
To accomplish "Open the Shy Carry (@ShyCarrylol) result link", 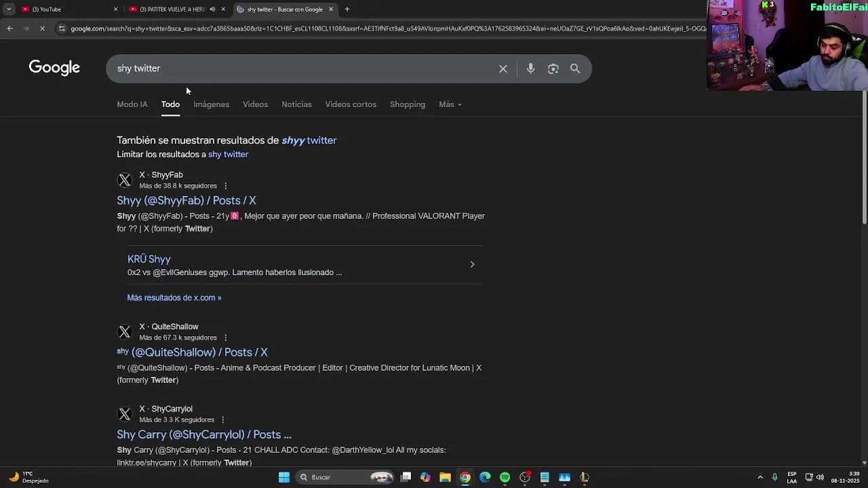I will 204,434.
